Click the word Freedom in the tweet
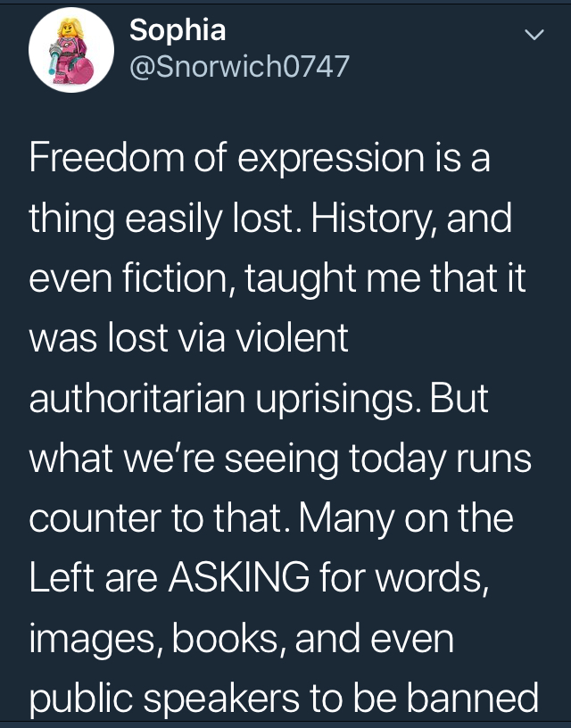 point(107,158)
